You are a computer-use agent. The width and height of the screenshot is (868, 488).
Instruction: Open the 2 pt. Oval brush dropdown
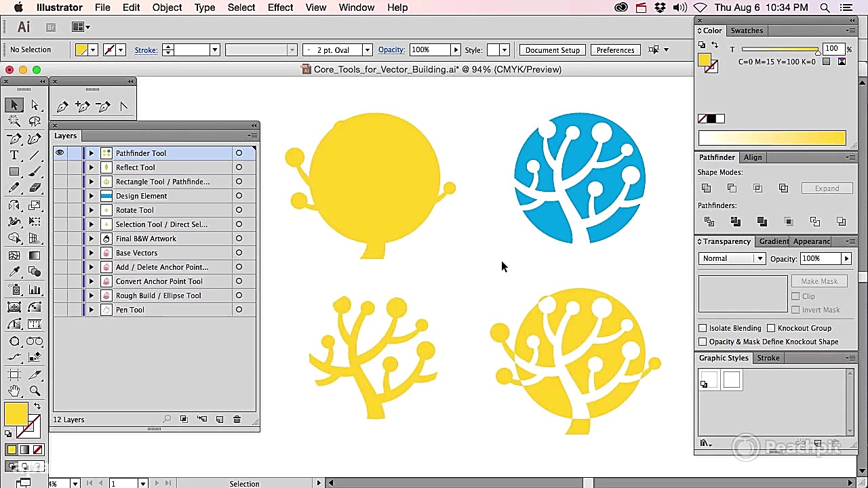click(x=367, y=50)
